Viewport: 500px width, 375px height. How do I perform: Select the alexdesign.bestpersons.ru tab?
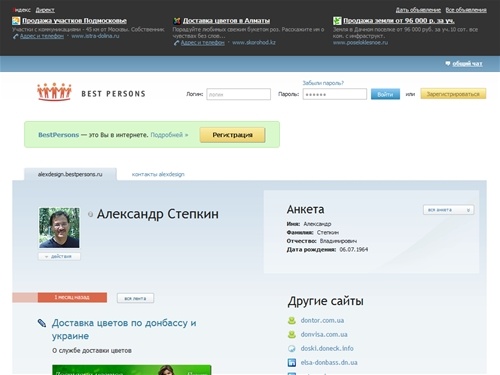click(70, 174)
